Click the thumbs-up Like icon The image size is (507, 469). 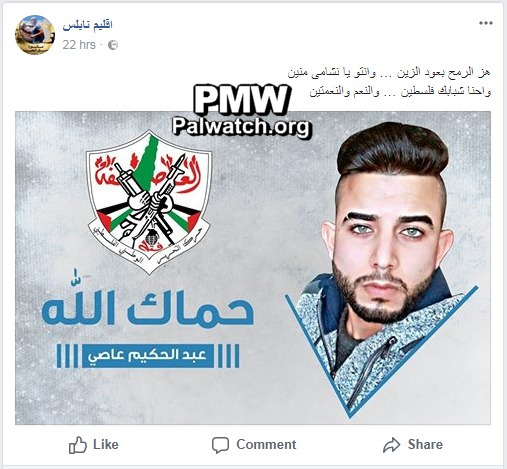(78, 445)
